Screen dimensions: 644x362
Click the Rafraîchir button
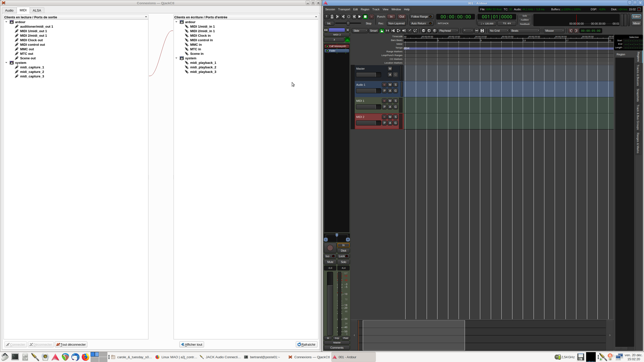(306, 344)
